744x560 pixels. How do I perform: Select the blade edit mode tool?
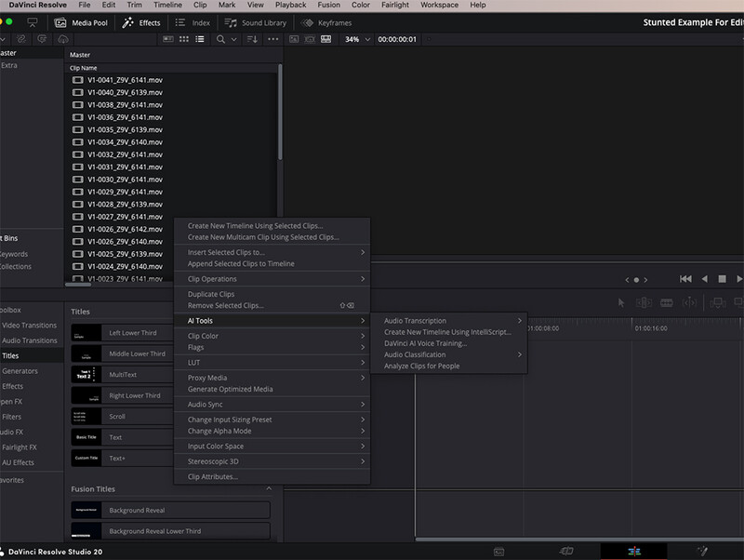[x=689, y=302]
